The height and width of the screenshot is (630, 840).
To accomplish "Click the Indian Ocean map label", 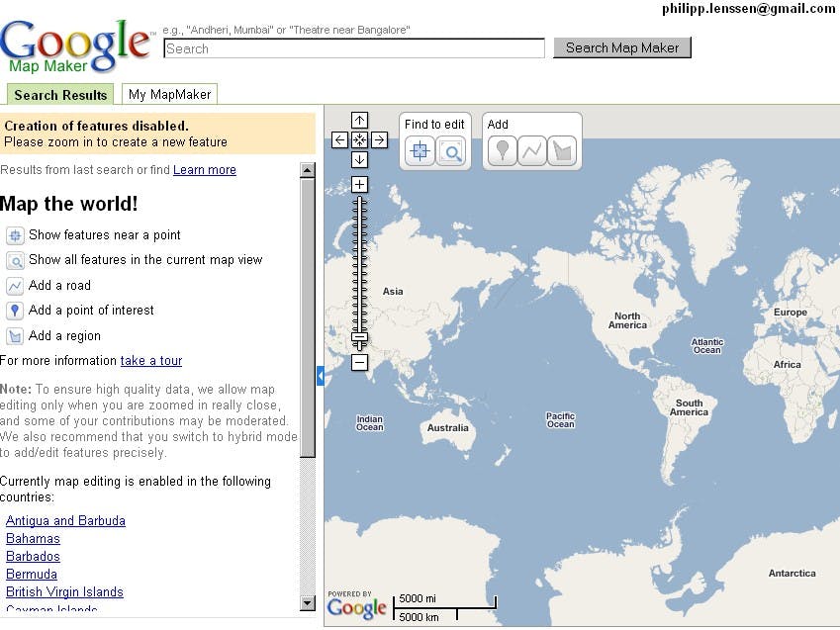I will coord(370,423).
